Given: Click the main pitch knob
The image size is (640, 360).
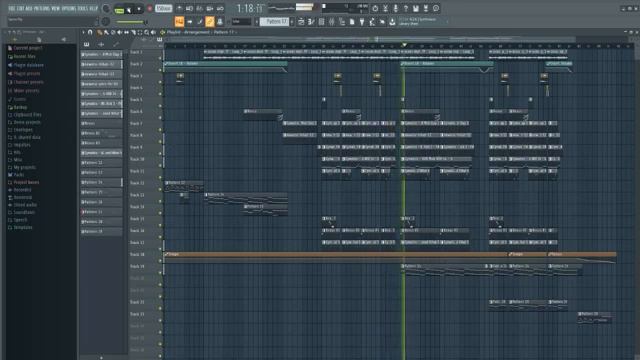Looking at the screenshot, I should pos(106,22).
